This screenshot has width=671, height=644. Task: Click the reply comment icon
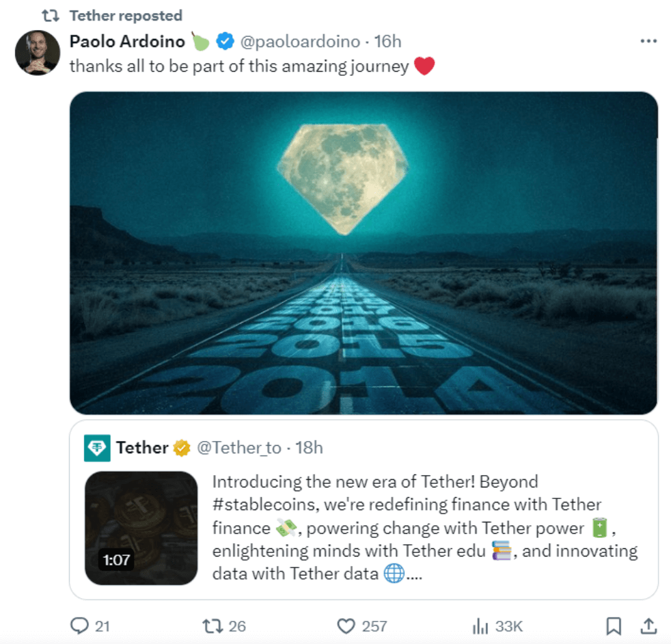pos(80,626)
